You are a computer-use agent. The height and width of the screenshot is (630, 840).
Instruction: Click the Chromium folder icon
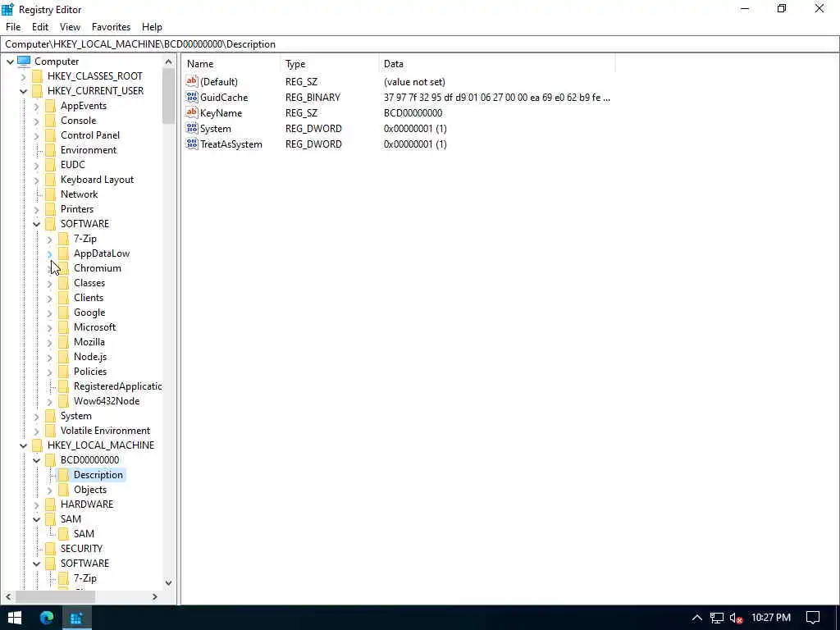[x=63, y=268]
